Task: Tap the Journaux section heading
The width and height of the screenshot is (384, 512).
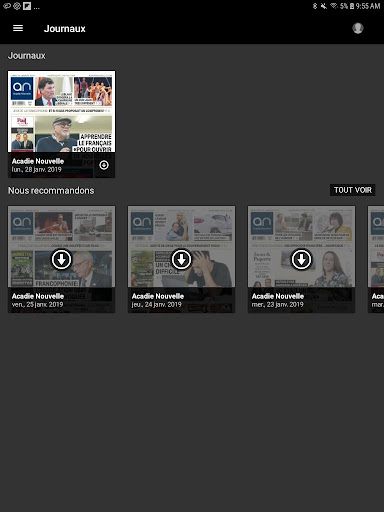Action: point(27,55)
